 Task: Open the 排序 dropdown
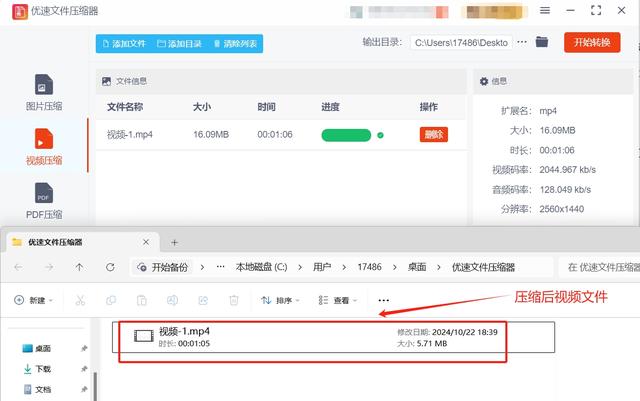pos(280,301)
